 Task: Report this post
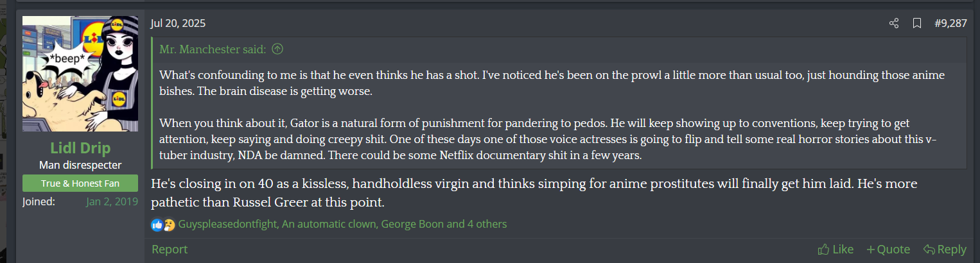click(x=170, y=250)
